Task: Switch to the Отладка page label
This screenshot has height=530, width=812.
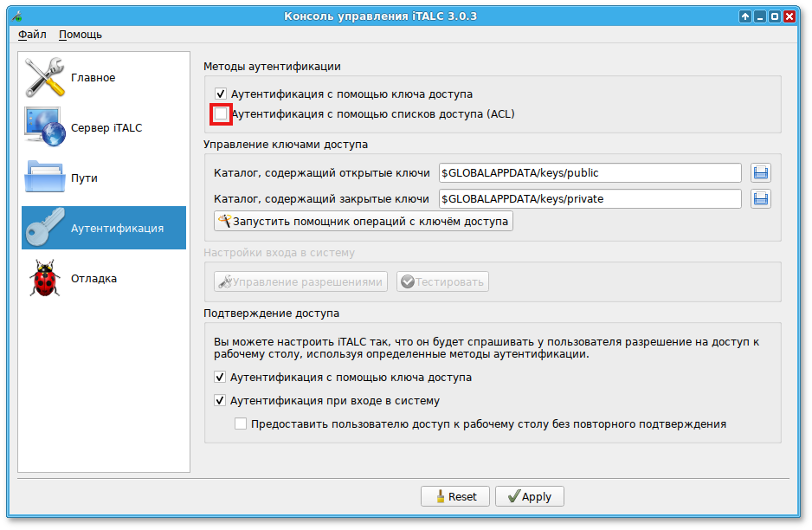Action: pyautogui.click(x=93, y=279)
